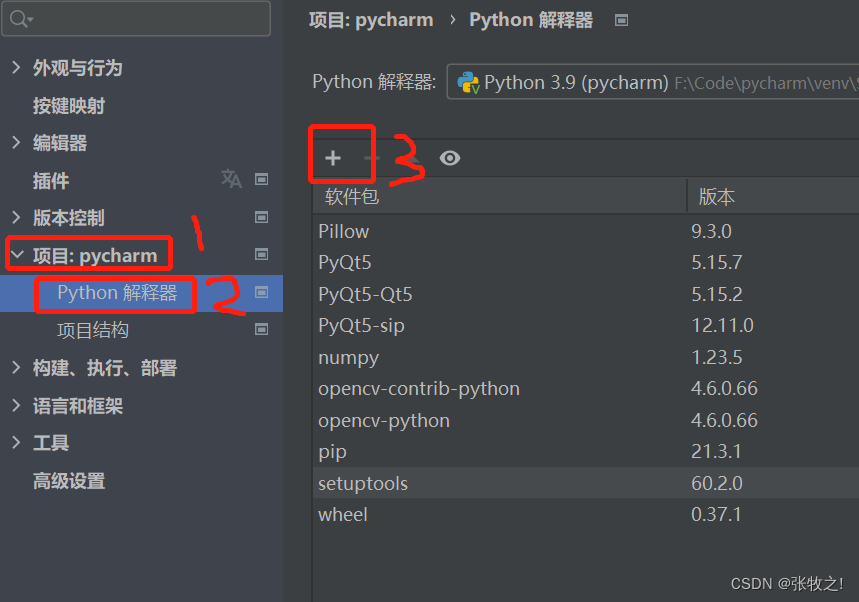Click version 12.11.0 of PyQt5-sip
The height and width of the screenshot is (602, 859).
click(x=722, y=325)
